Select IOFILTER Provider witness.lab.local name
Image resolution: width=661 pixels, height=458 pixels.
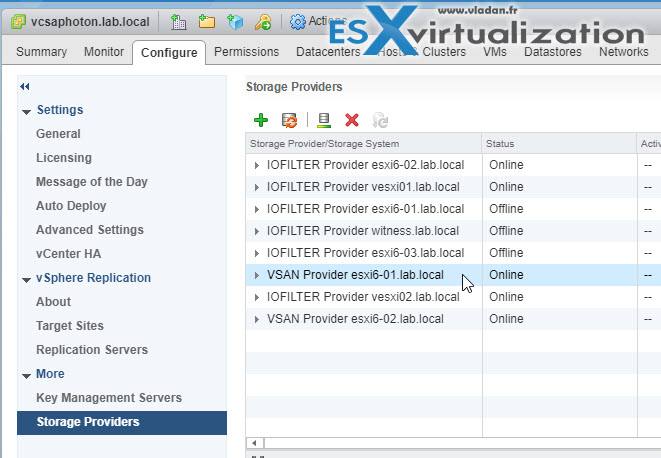coord(363,231)
